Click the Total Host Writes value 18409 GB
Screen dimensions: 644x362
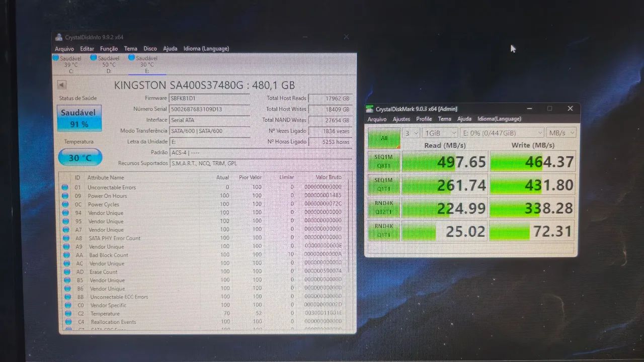pos(330,109)
